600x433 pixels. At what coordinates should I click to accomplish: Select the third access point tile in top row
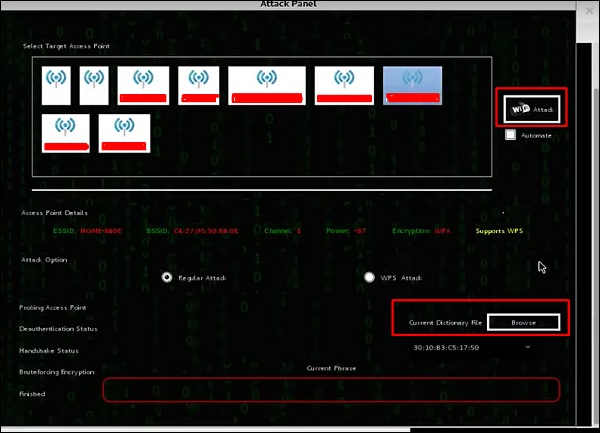[143, 86]
